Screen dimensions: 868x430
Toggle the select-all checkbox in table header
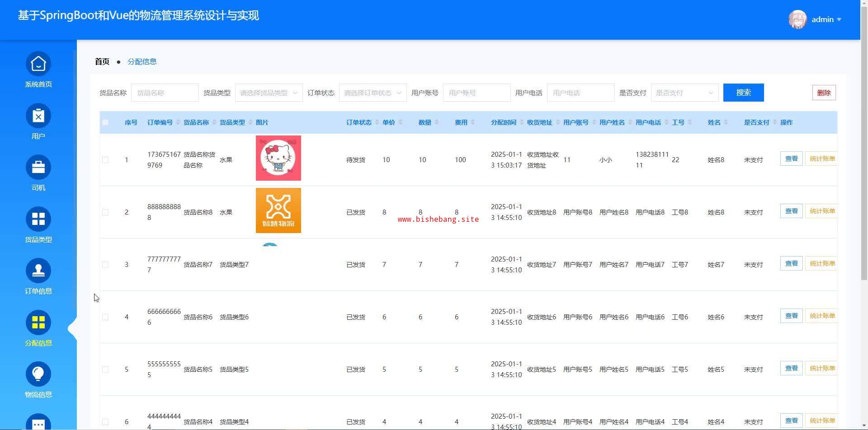click(105, 122)
